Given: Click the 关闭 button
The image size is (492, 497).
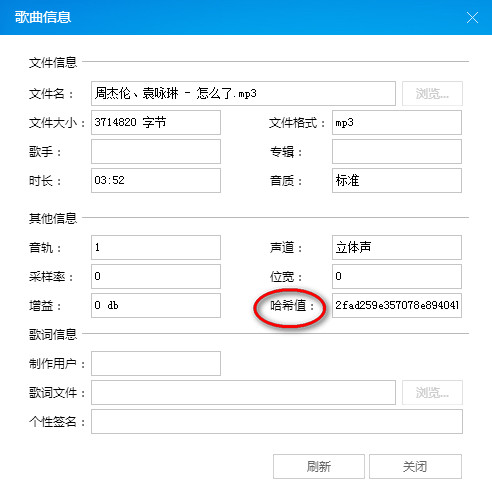Looking at the screenshot, I should click(x=415, y=466).
